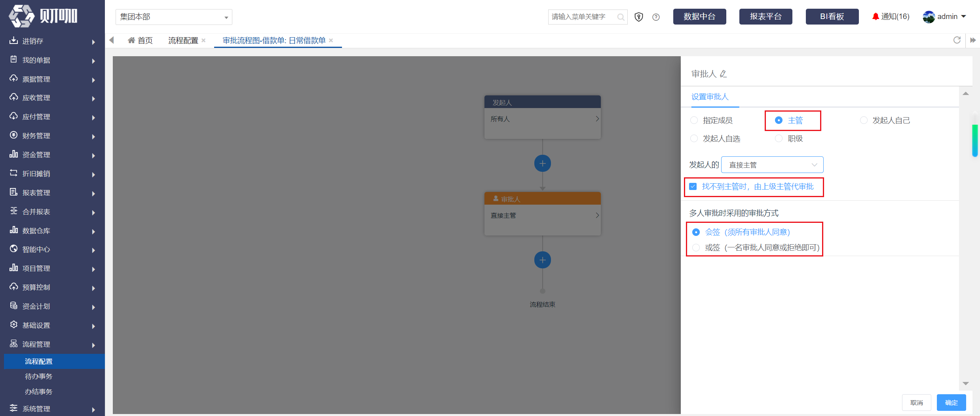
Task: Click the green-blue vertical scrollbar thumb
Action: click(x=975, y=141)
